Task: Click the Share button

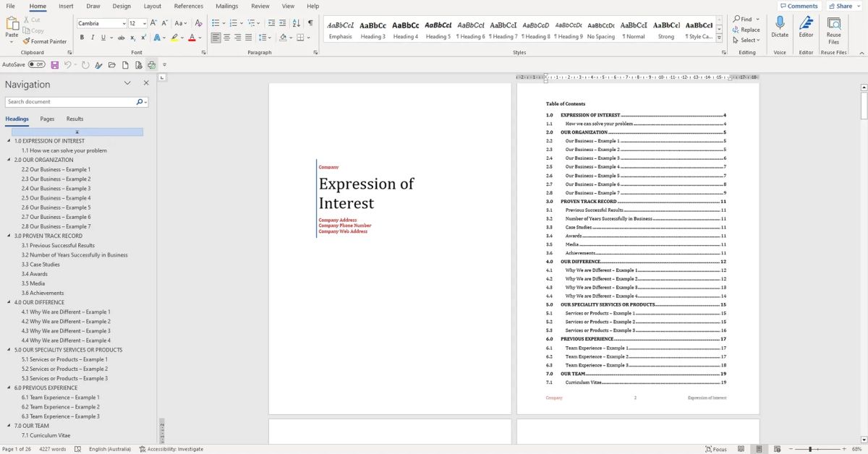Action: click(841, 6)
